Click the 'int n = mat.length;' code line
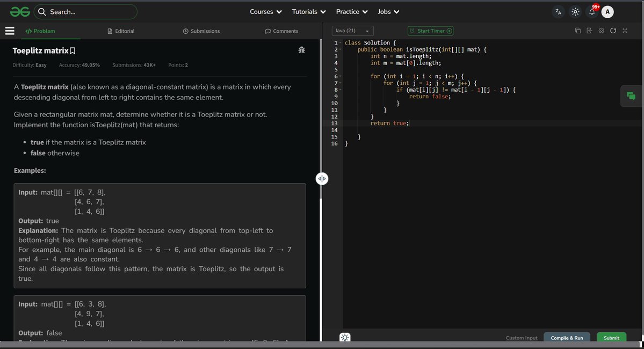Screen dimensions: 644x349 tap(401, 56)
